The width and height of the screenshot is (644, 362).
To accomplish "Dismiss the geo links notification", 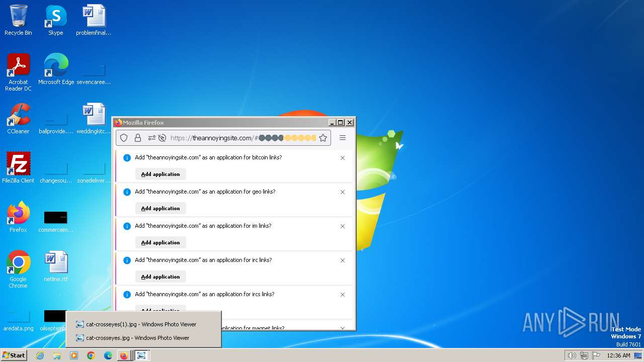I will coord(343,192).
